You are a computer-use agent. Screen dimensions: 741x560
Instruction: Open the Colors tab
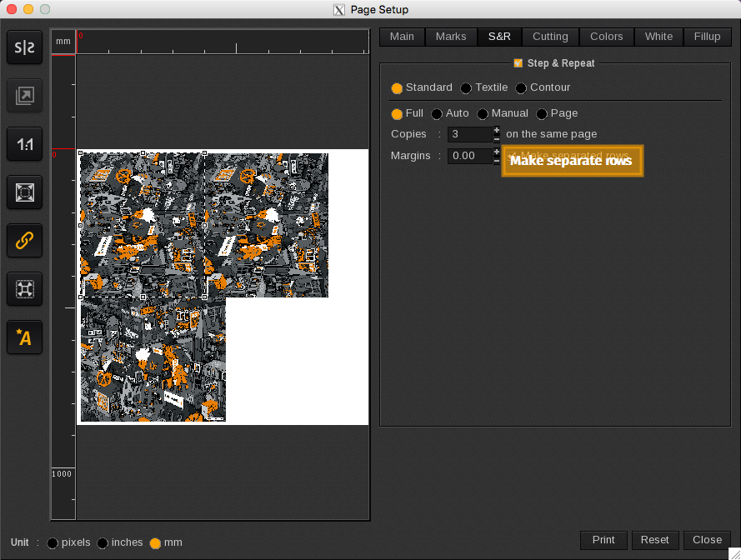(606, 37)
